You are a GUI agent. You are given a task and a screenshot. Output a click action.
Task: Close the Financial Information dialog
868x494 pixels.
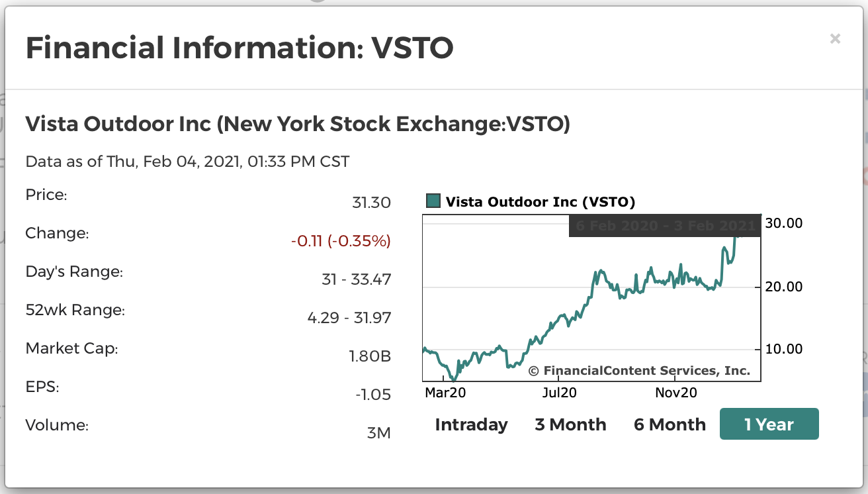(835, 39)
